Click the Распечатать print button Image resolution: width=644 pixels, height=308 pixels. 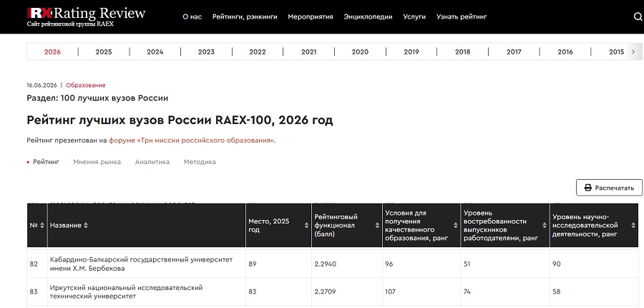(x=609, y=188)
